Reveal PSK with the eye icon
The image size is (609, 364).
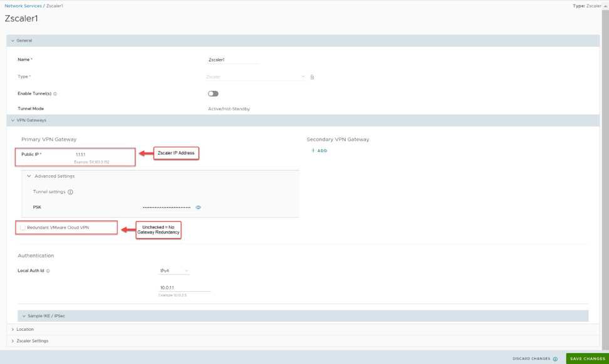199,207
